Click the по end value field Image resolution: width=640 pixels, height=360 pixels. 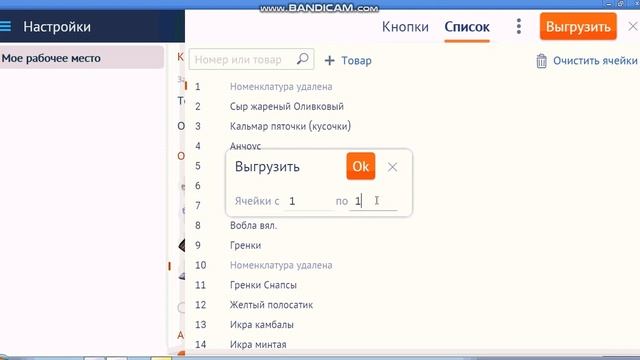(x=373, y=201)
